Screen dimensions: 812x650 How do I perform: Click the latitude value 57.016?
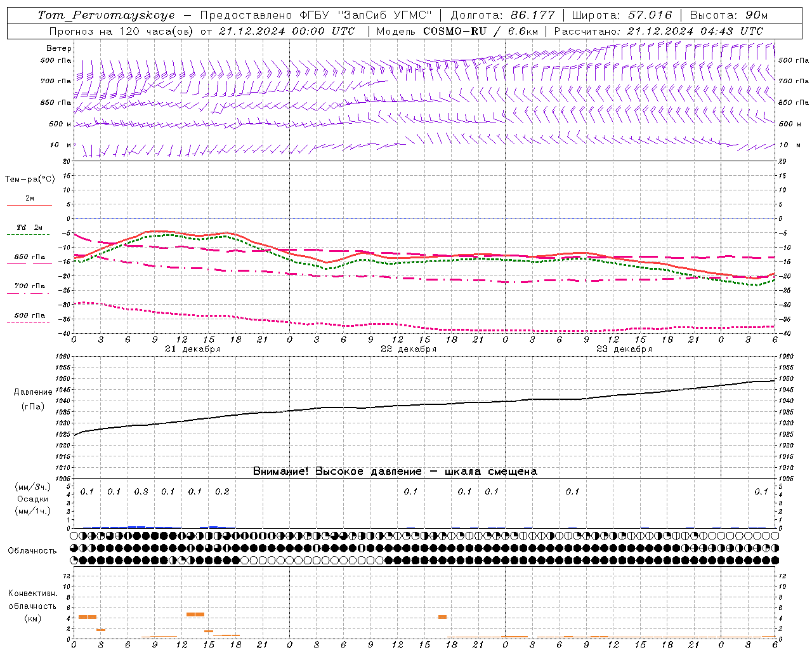click(x=650, y=15)
